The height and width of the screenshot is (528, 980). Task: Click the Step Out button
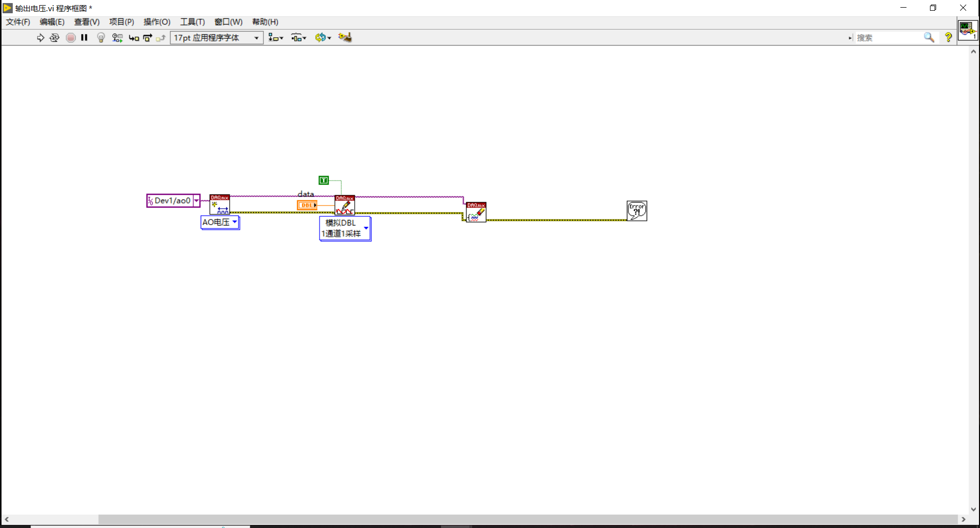point(161,38)
